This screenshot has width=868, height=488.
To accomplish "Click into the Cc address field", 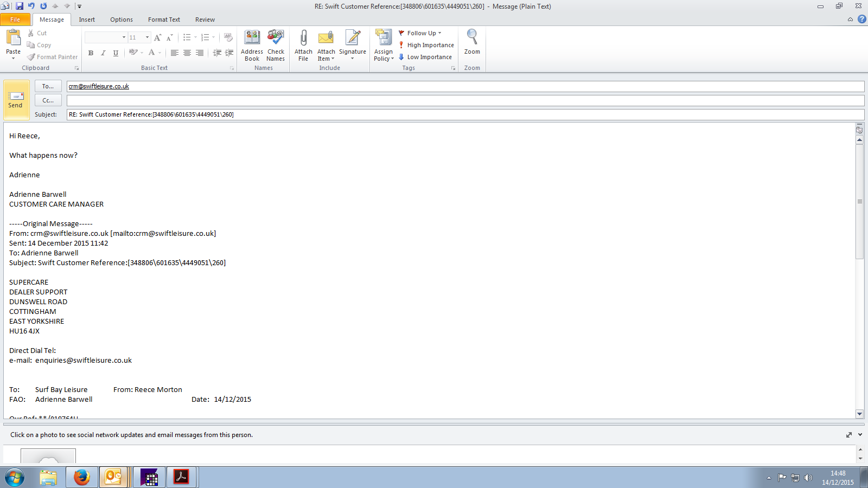I will tap(465, 100).
